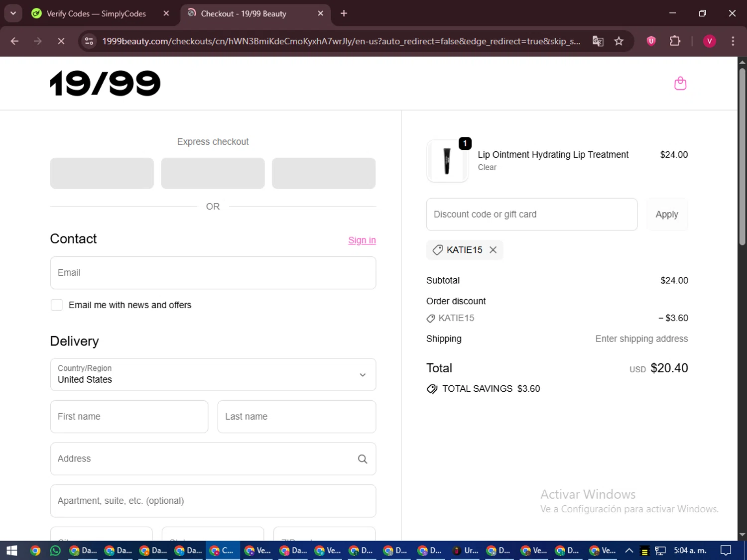This screenshot has width=747, height=560.
Task: Focus the Email input field
Action: click(213, 273)
